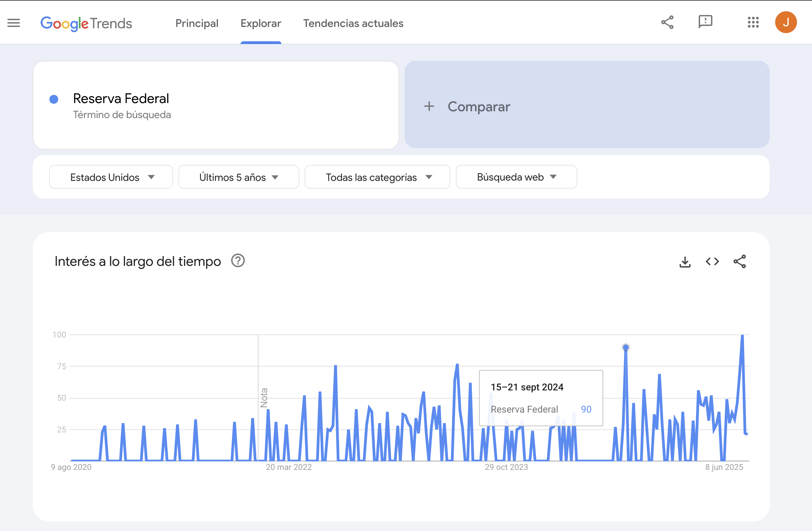Expand the Todas las categorías dropdown
This screenshot has height=531, width=812.
click(x=377, y=177)
